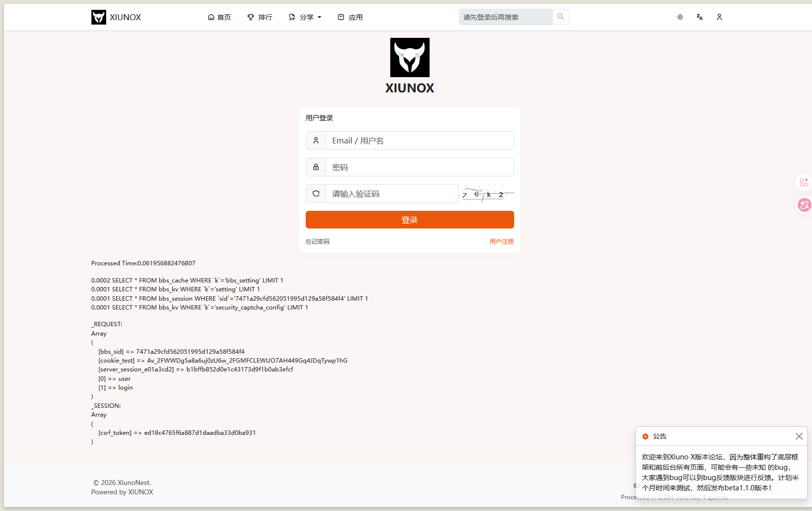This screenshot has height=511, width=812.
Task: Click the '[csrf_token]' session line
Action: coord(177,433)
